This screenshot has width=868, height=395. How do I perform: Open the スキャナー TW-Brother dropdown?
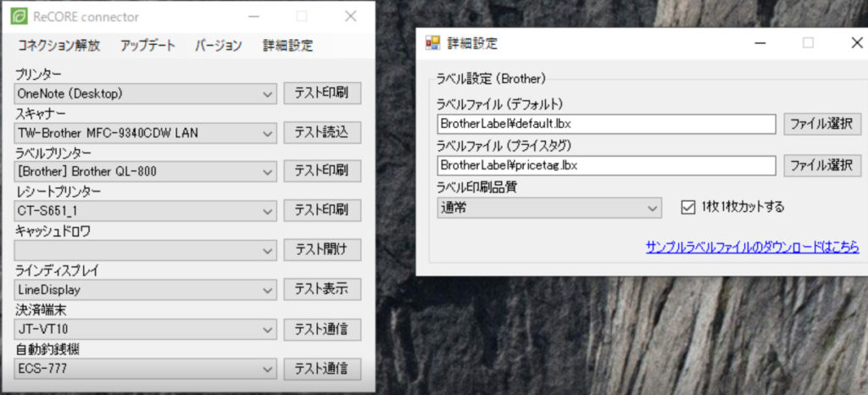[x=146, y=133]
